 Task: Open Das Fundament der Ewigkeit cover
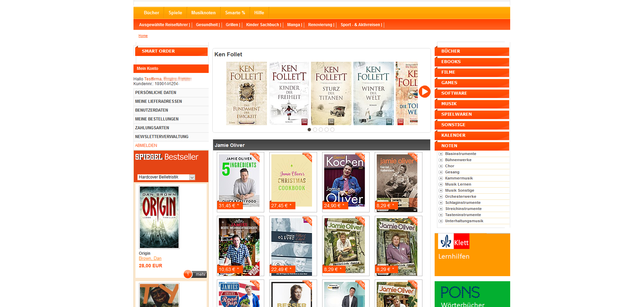(247, 93)
